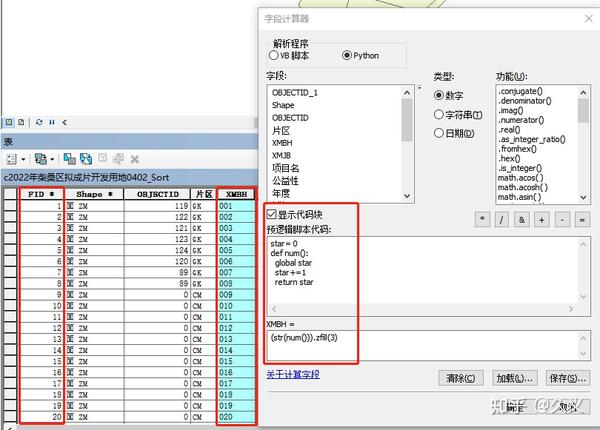Select XMBH in fields list
600x430 pixels.
click(x=282, y=143)
